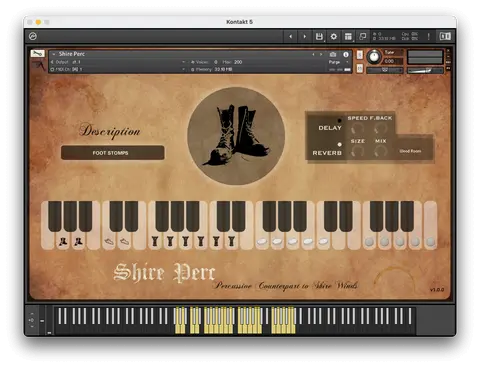Screen dimensions: 480x368
Task: Click the Memory 33.10 MB readout
Action: [212, 69]
